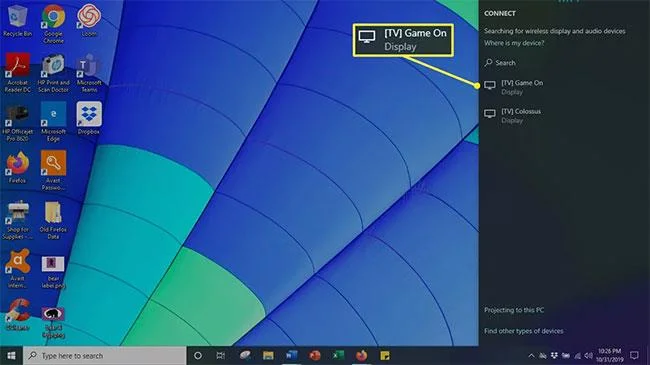Select the bear label.png file
Screen dimensions: 650x365
53,272
